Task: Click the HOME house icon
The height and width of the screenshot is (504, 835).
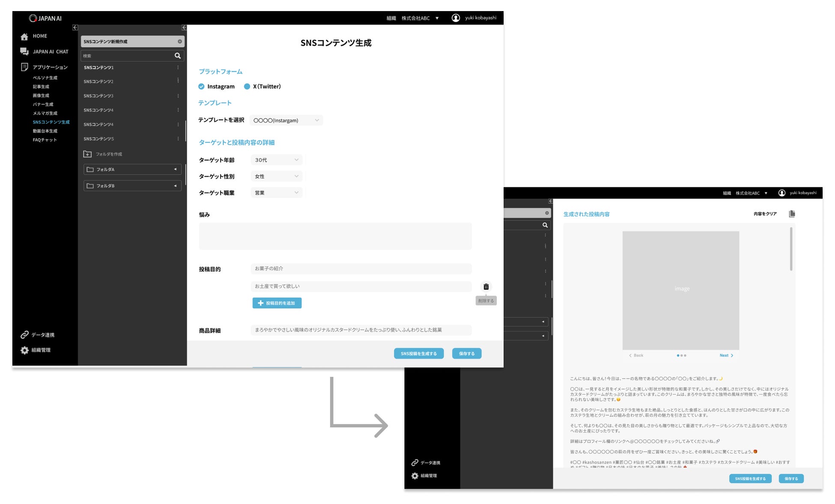Action: (x=24, y=37)
